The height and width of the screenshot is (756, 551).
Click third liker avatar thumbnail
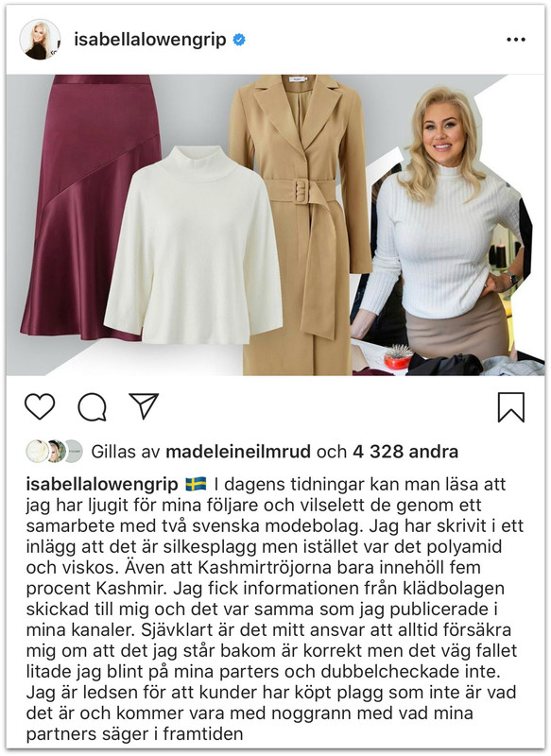click(74, 452)
